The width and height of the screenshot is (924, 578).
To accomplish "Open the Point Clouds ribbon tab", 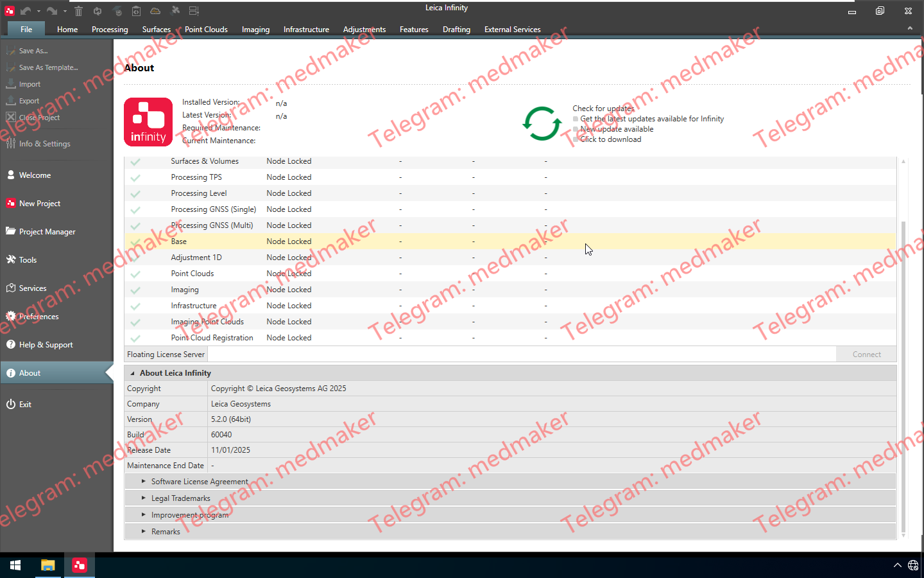I will pyautogui.click(x=206, y=30).
